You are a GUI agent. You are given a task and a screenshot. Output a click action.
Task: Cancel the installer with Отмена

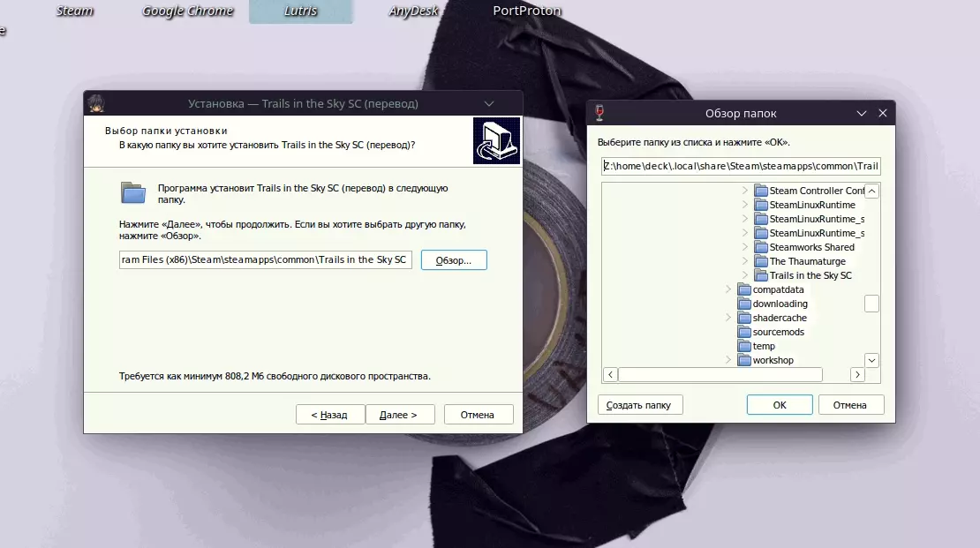pyautogui.click(x=479, y=414)
